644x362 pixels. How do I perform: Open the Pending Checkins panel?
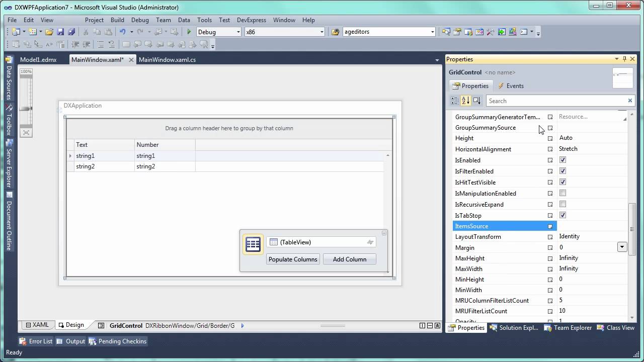click(x=118, y=341)
